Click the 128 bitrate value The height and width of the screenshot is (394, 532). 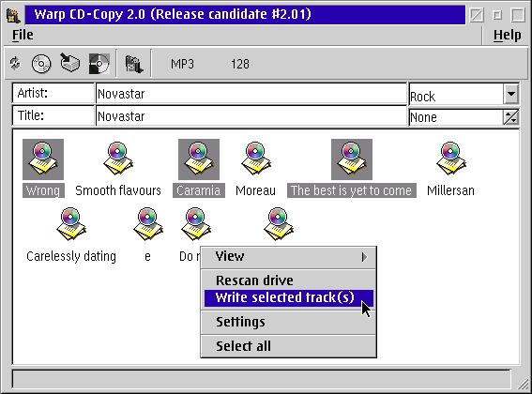[x=240, y=64]
